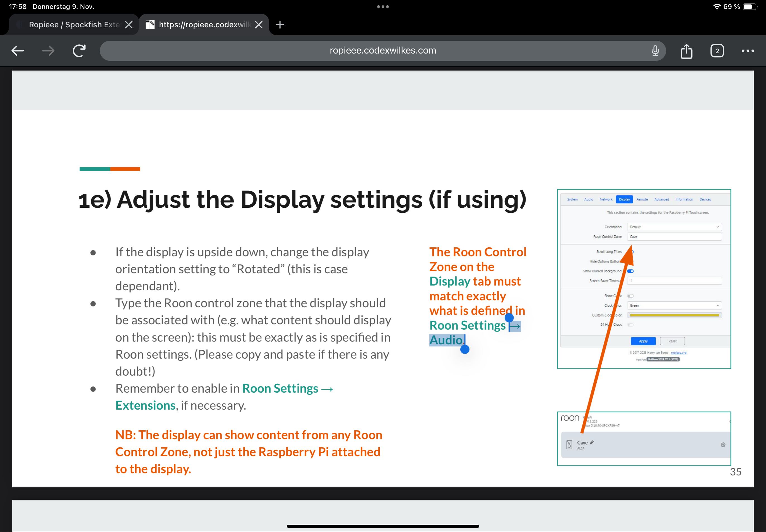Toggle Show Blurred Background off
Viewport: 766px width, 532px height.
pyautogui.click(x=631, y=271)
